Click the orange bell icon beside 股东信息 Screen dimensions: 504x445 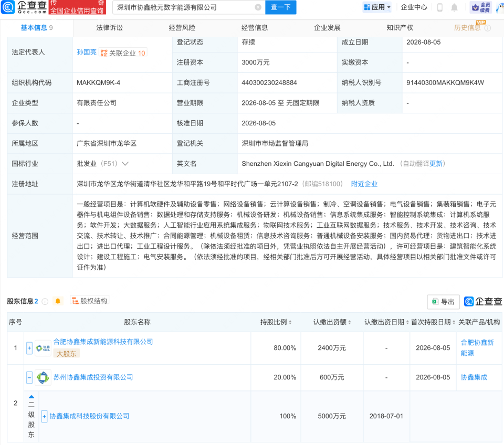click(x=58, y=301)
